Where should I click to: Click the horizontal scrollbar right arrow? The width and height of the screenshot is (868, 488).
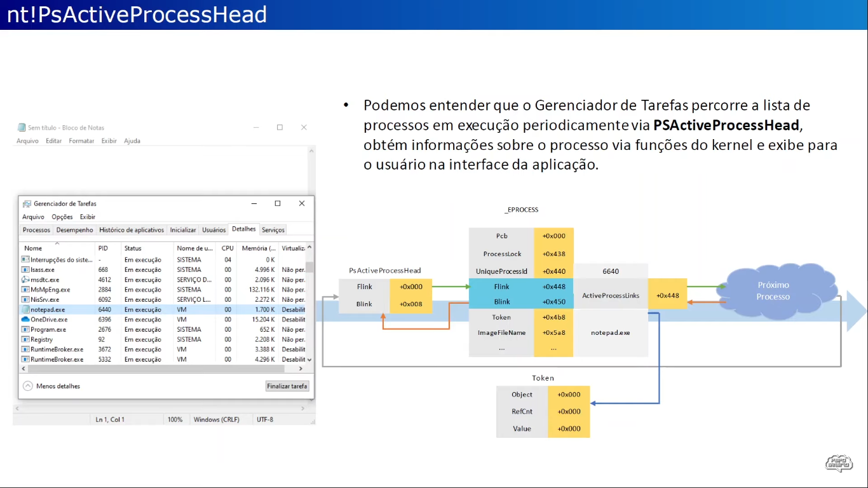(301, 369)
